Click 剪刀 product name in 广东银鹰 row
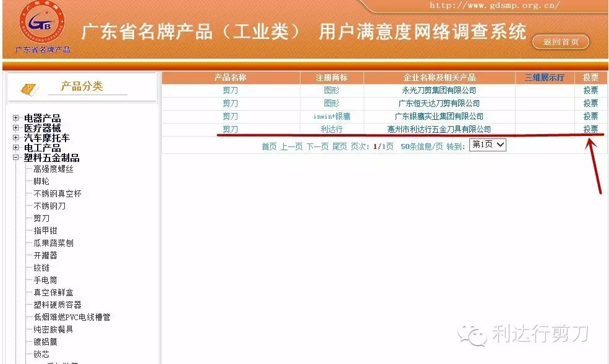Viewport: 609px width, 364px height. pos(231,116)
